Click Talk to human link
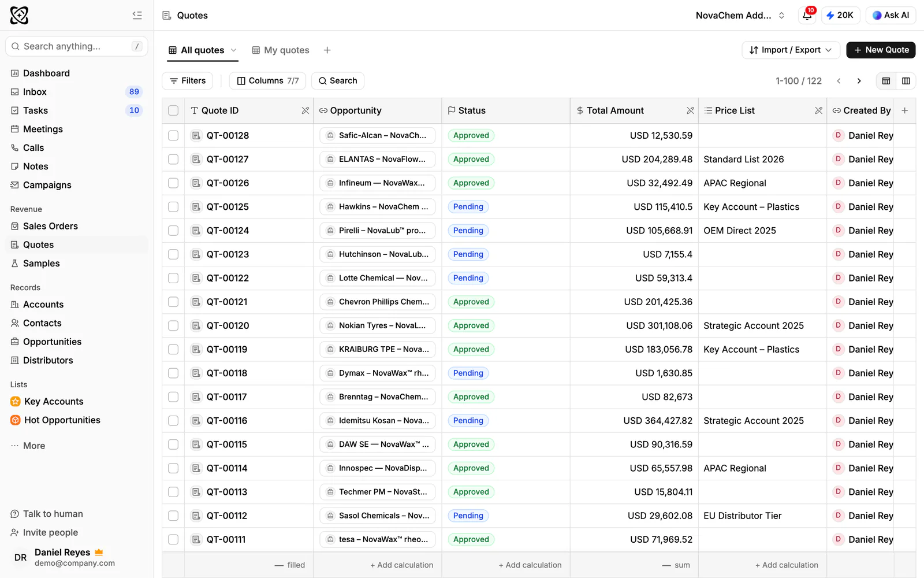The image size is (924, 578). 47,514
